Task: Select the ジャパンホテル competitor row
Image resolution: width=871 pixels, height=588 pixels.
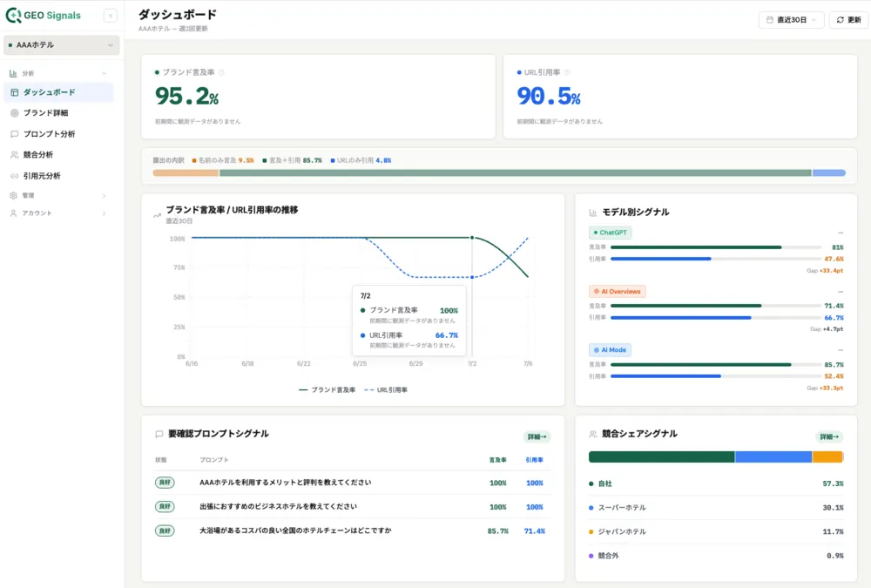Action: pyautogui.click(x=716, y=532)
